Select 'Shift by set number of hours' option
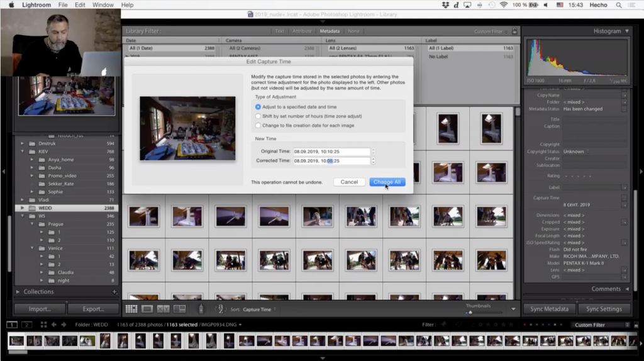This screenshot has width=644, height=361. pos(258,116)
